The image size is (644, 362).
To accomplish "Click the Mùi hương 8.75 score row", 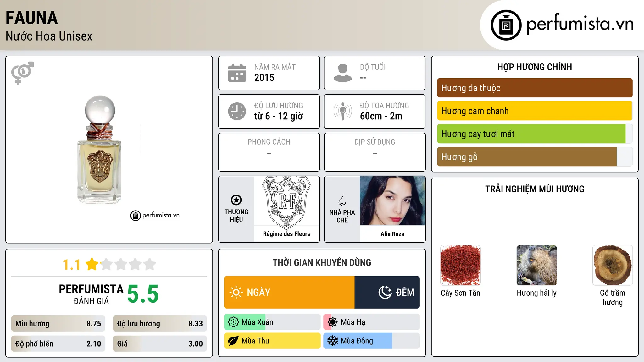I will click(58, 324).
